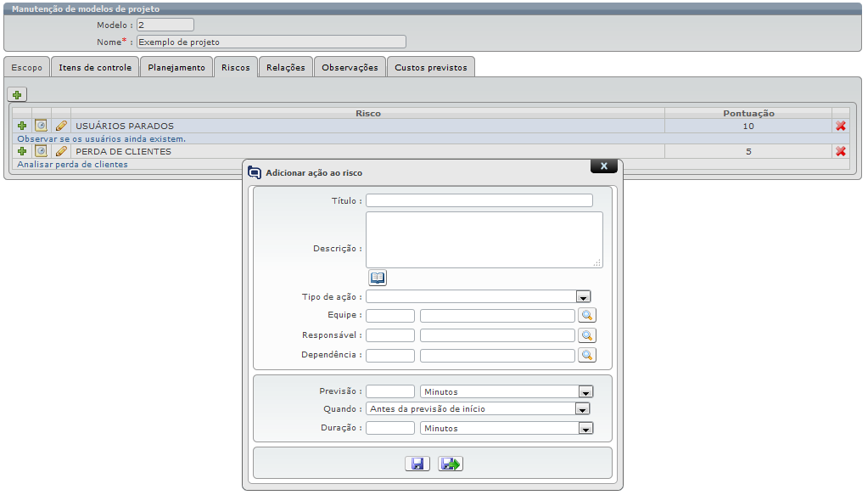Switch to the Planejamento tab
Image resolution: width=868 pixels, height=495 pixels.
[176, 67]
